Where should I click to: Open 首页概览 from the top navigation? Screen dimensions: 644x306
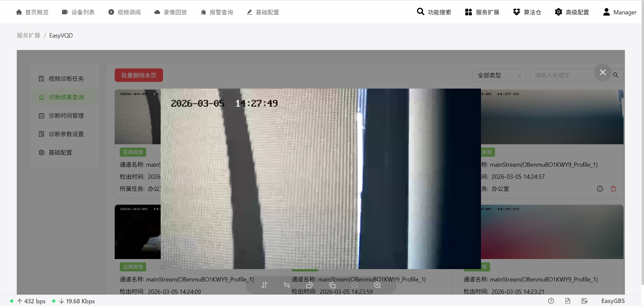[32, 12]
